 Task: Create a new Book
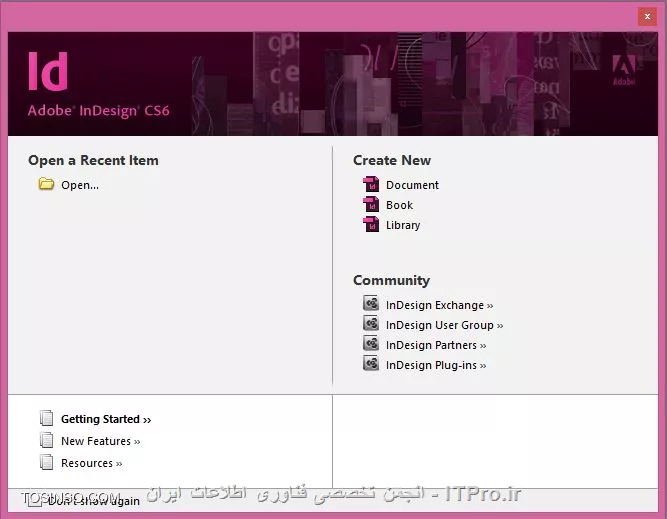click(x=399, y=205)
